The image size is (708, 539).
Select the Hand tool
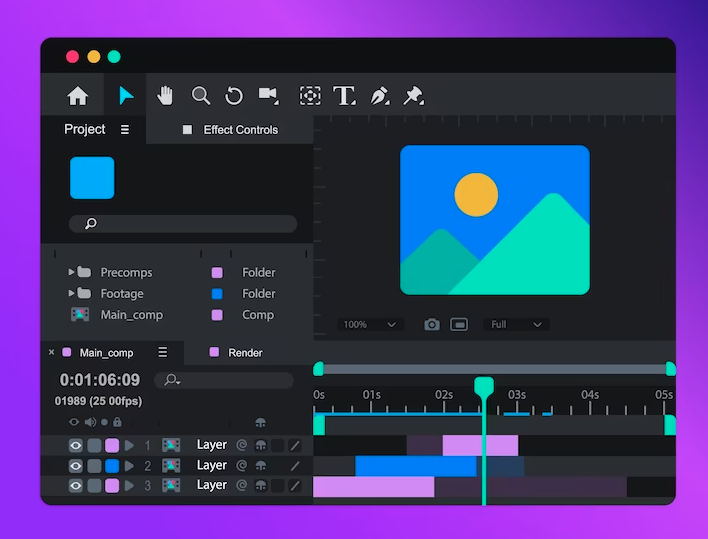(165, 95)
